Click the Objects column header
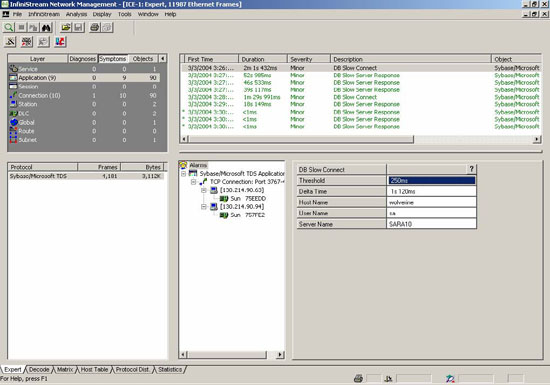The height and width of the screenshot is (385, 550). click(143, 59)
